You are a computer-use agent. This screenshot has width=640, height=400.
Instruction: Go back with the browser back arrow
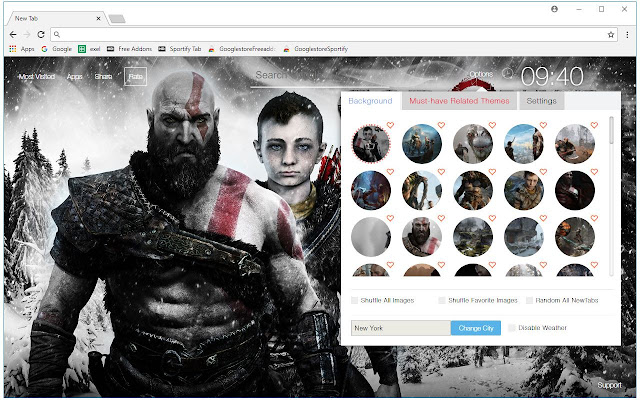[13, 35]
